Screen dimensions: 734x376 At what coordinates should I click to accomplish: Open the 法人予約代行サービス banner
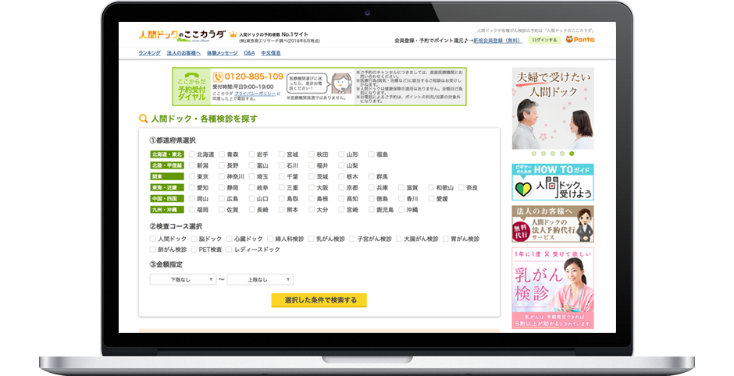click(553, 224)
